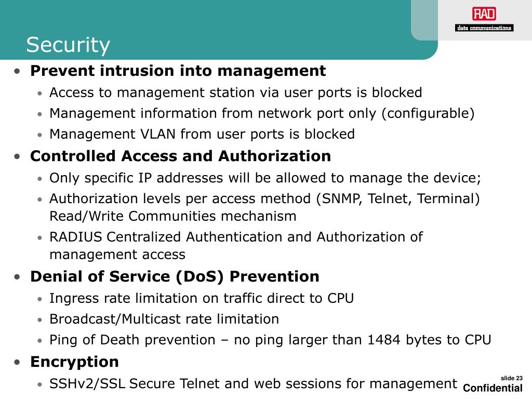Select the Access to management station bullet
The height and width of the screenshot is (399, 532).
coord(236,92)
